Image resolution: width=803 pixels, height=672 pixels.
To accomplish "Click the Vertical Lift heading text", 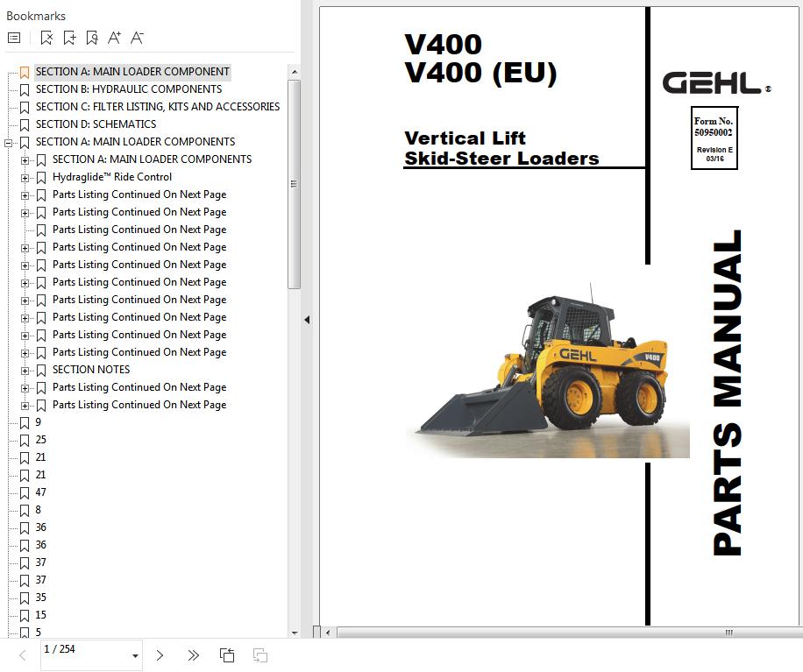I will [x=465, y=138].
